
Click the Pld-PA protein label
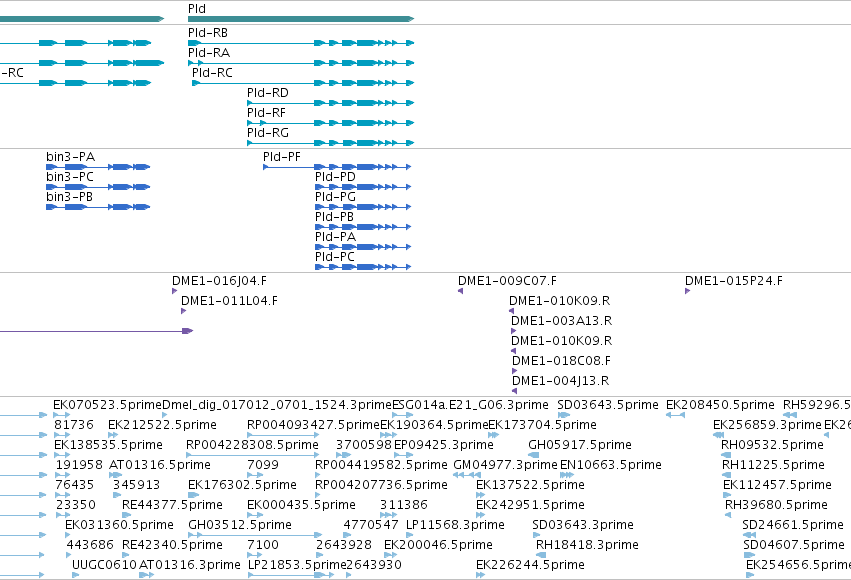coord(335,238)
